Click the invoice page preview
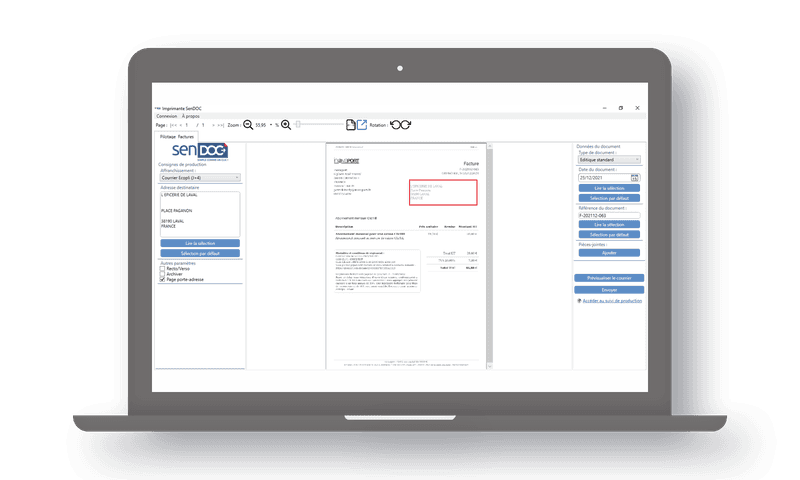The width and height of the screenshot is (800, 480). coord(407,256)
